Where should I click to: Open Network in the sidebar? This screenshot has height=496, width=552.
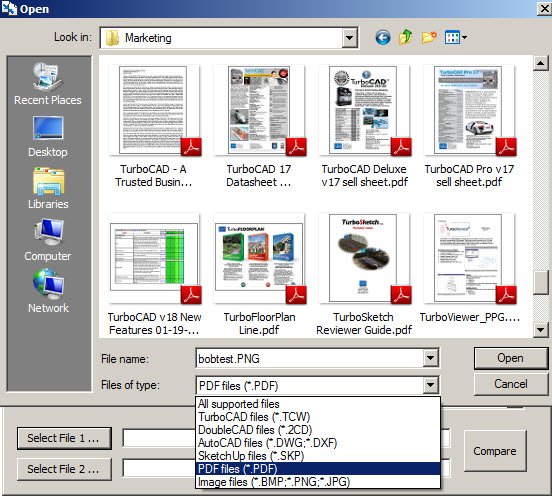[x=48, y=291]
